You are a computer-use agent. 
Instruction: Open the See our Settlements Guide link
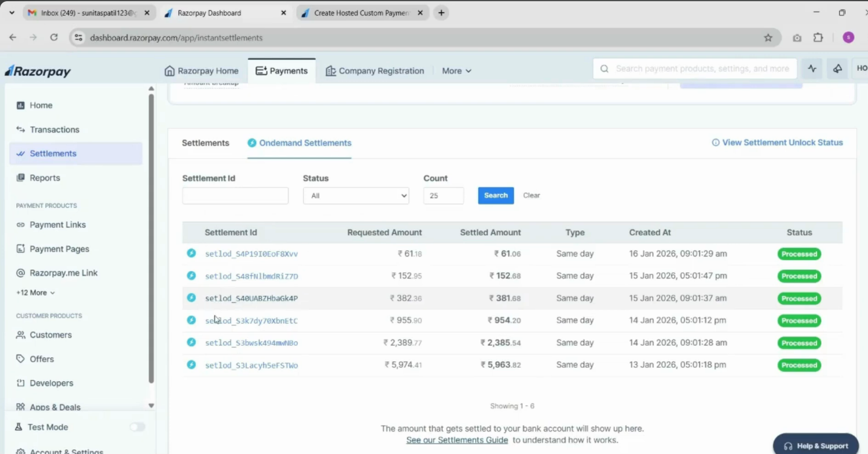[x=457, y=440]
